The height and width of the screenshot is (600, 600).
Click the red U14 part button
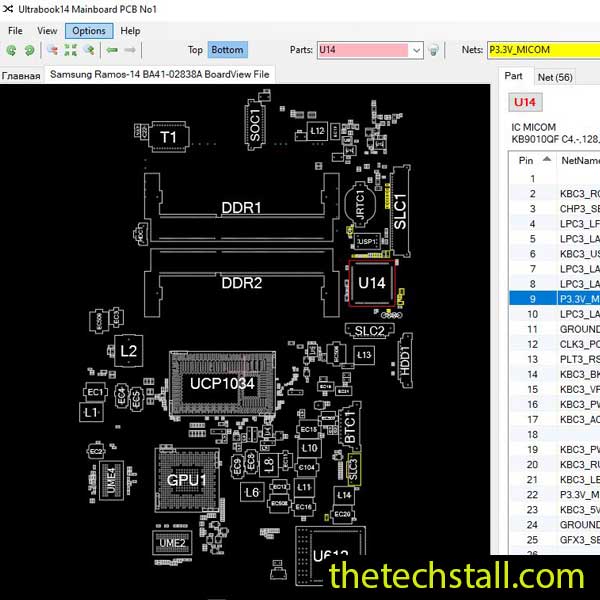525,102
